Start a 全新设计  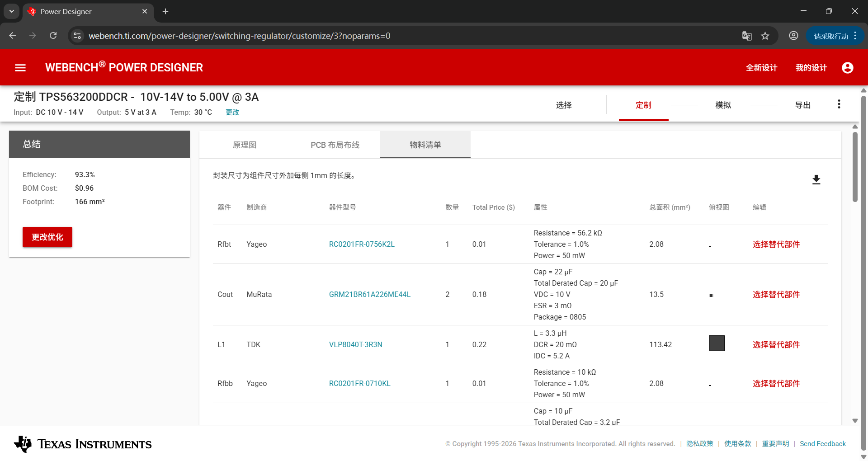(x=761, y=68)
